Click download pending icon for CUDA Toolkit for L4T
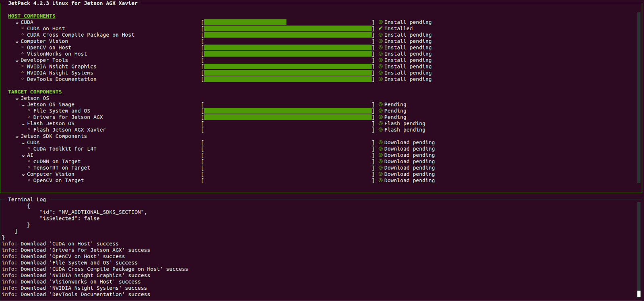 380,149
